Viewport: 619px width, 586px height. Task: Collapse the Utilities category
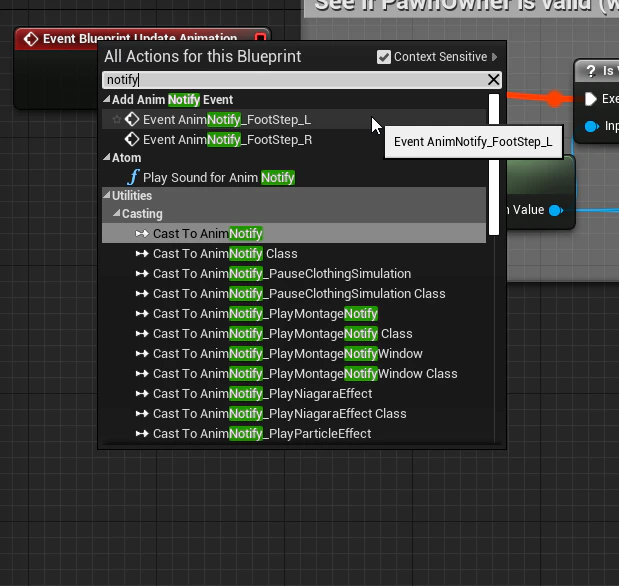[x=107, y=195]
